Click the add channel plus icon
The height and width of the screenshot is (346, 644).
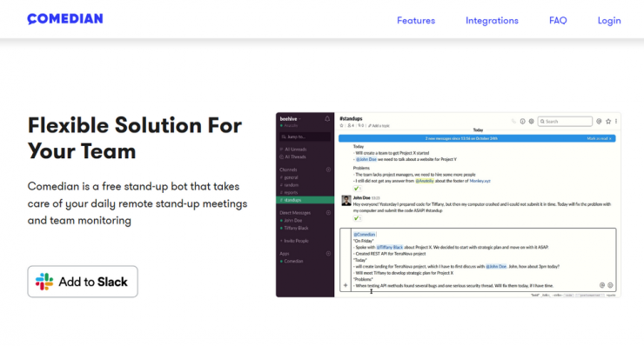[x=328, y=170]
